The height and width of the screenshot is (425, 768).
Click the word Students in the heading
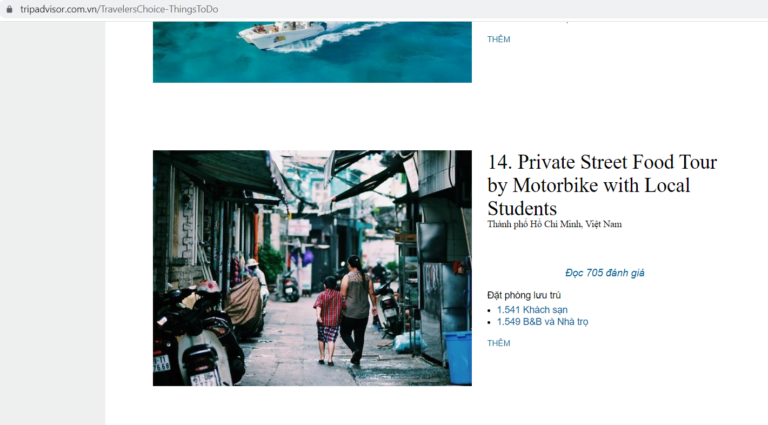522,209
